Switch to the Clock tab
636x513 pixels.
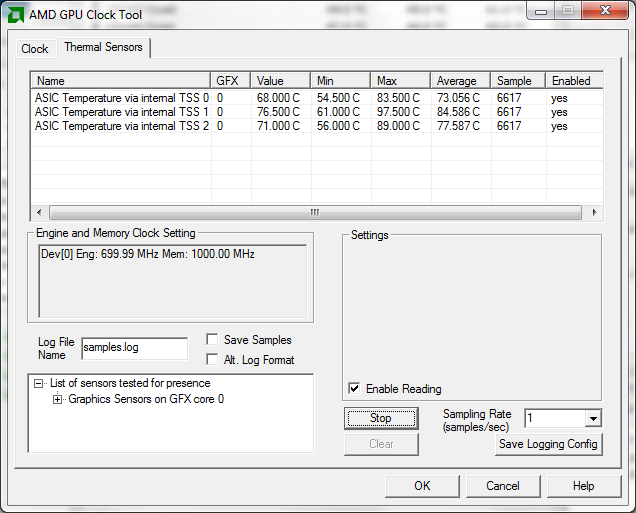coord(35,49)
